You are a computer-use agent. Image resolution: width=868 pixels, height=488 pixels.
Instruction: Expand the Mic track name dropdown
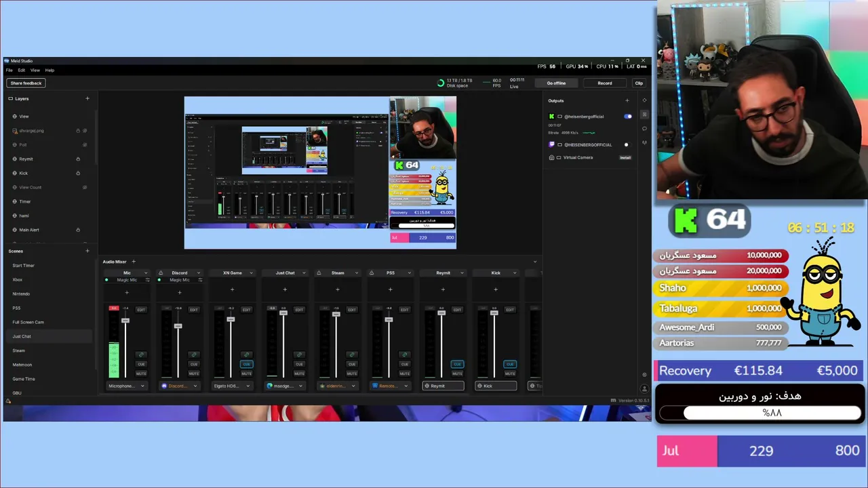pyautogui.click(x=146, y=273)
